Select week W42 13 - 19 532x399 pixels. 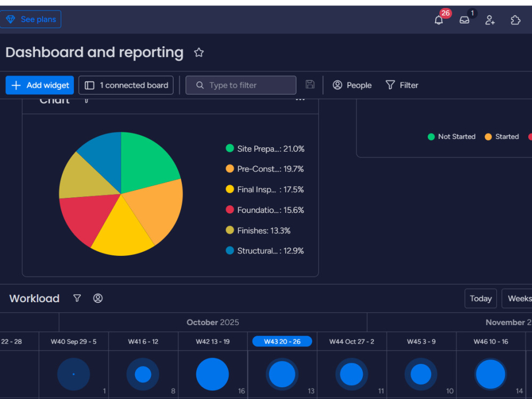(213, 342)
